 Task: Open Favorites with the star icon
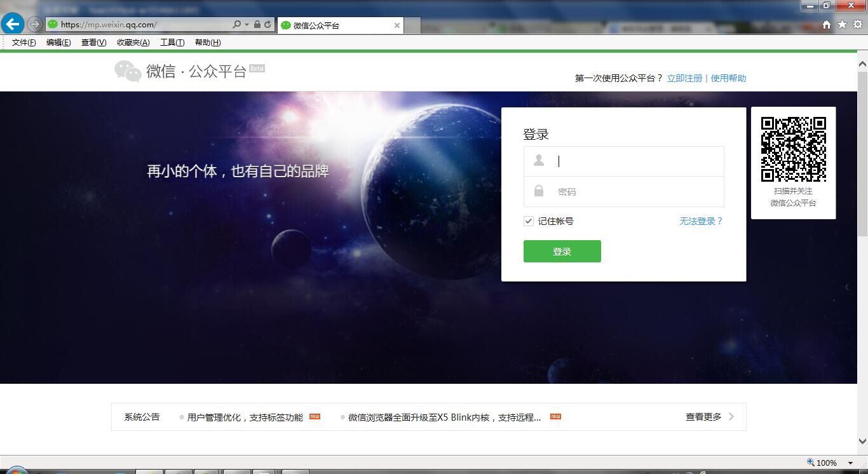point(842,25)
